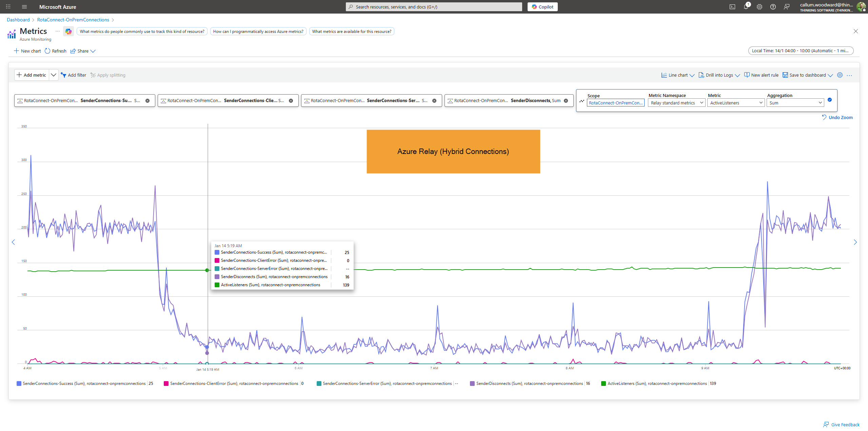Open the Share menu

pyautogui.click(x=83, y=51)
